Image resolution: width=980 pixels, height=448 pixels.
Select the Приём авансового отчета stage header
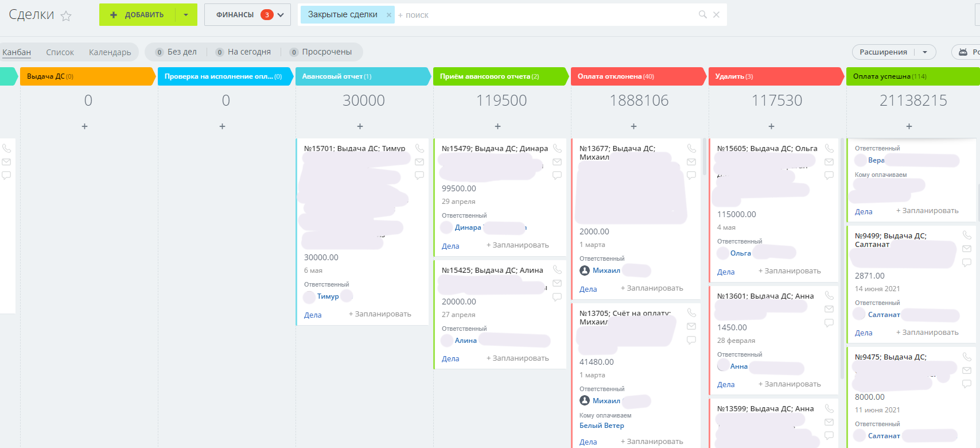(x=501, y=76)
